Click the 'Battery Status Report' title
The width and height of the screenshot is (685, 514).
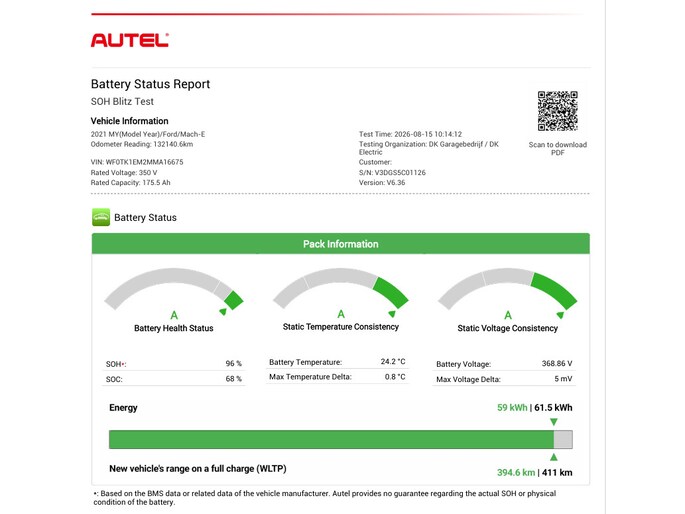click(150, 84)
